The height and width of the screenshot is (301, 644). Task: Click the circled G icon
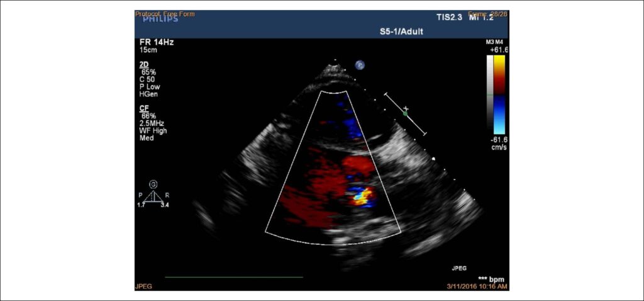pyautogui.click(x=153, y=185)
